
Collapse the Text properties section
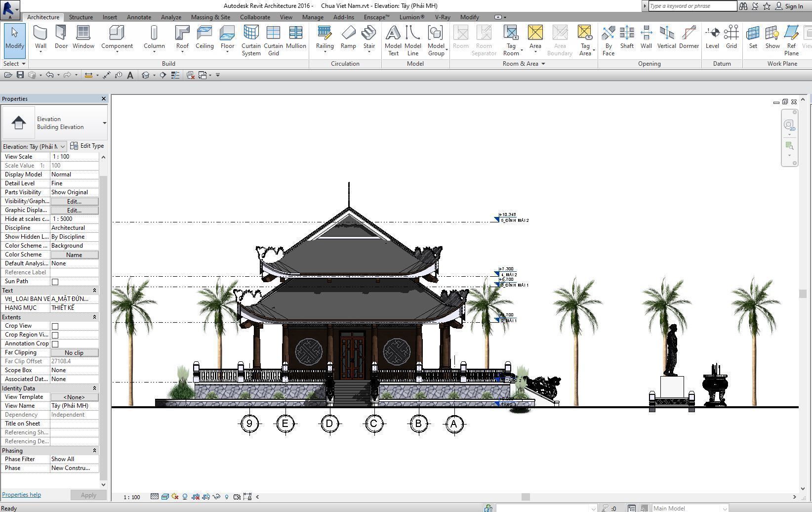[x=94, y=291]
